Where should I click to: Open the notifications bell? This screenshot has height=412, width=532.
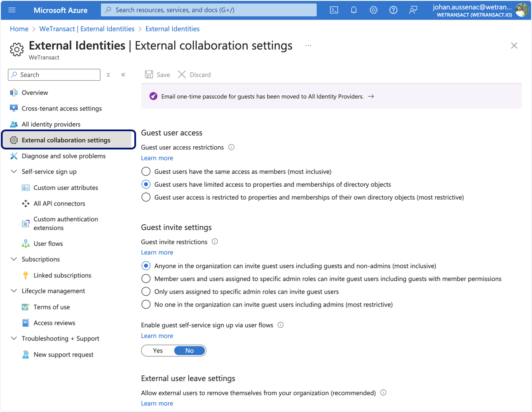point(354,10)
